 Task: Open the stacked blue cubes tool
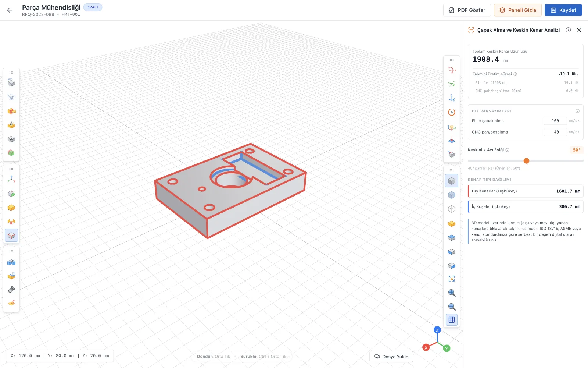point(11,262)
